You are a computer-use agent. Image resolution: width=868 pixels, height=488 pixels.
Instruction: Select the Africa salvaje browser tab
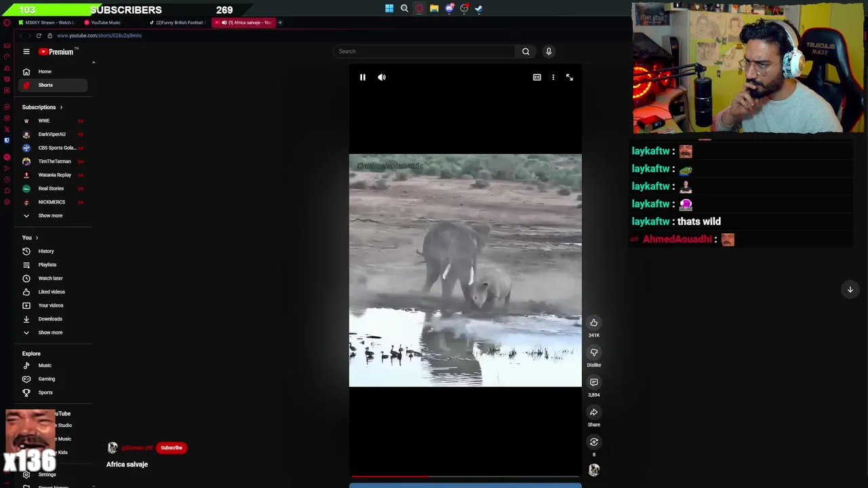point(244,22)
